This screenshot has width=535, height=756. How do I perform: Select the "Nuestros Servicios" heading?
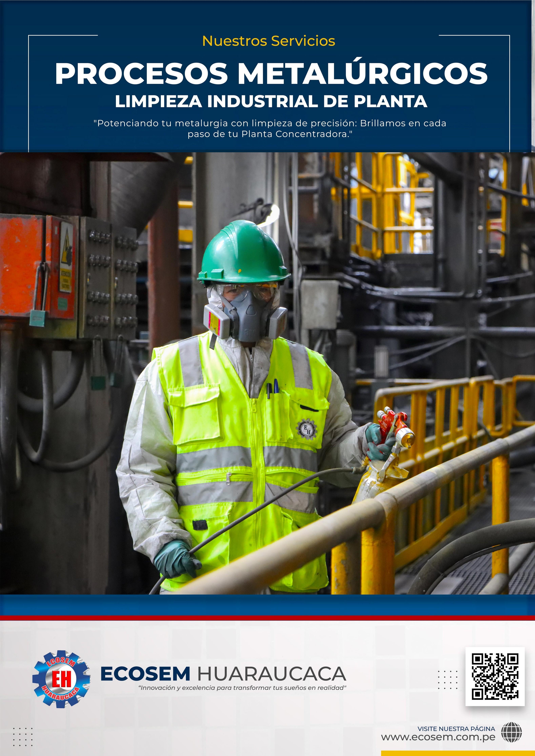268,41
